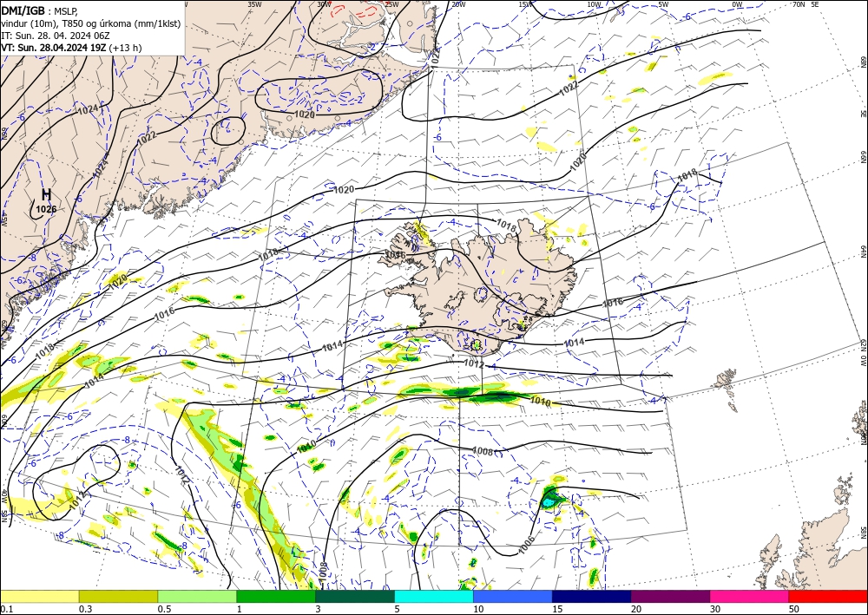Click the 64N latitude label on right edge
Screen dimensions: 868x615
pyautogui.click(x=863, y=252)
